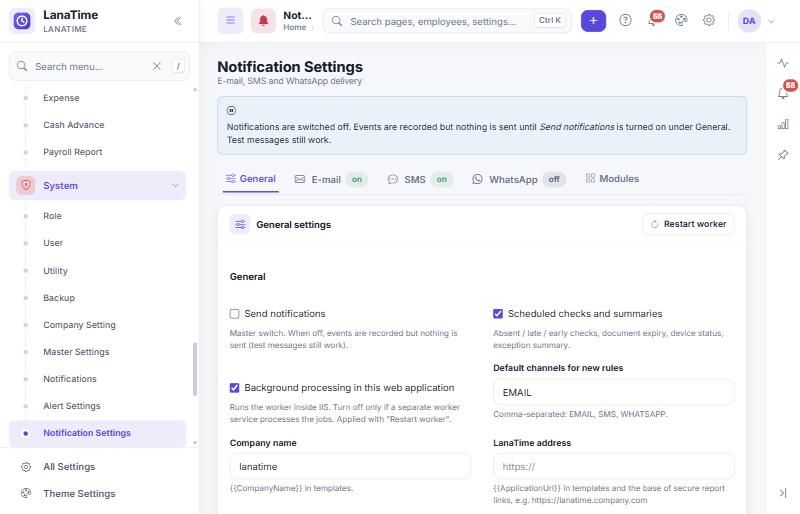Click the LanaTime clock logo icon
800x514 pixels.
[x=22, y=21]
